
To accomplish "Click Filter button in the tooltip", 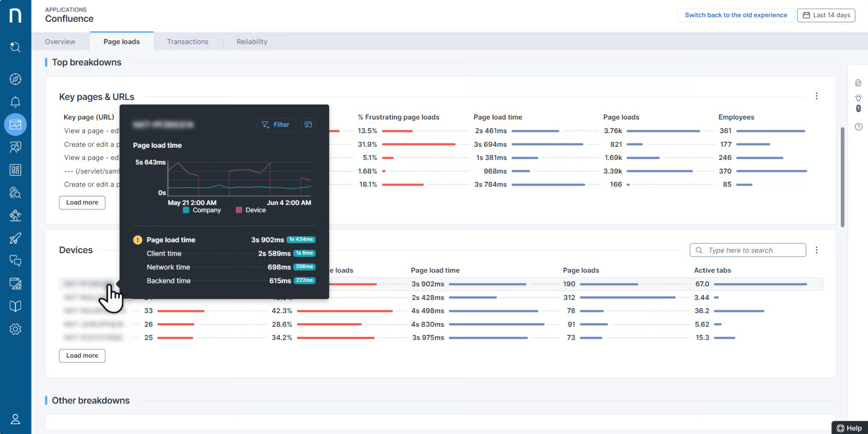I will click(x=276, y=125).
